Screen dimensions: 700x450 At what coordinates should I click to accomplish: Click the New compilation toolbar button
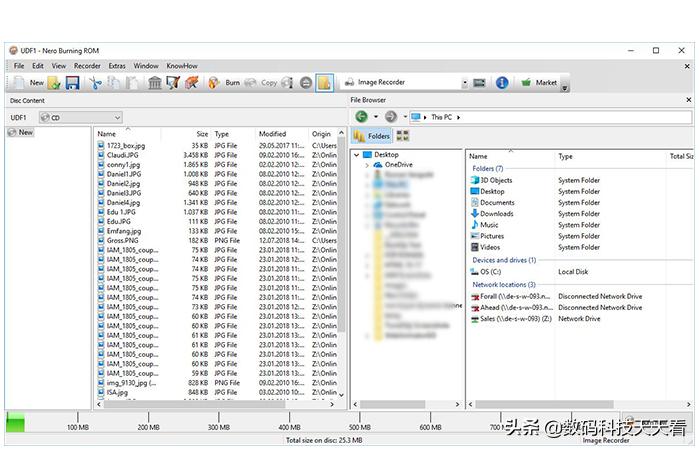point(29,83)
